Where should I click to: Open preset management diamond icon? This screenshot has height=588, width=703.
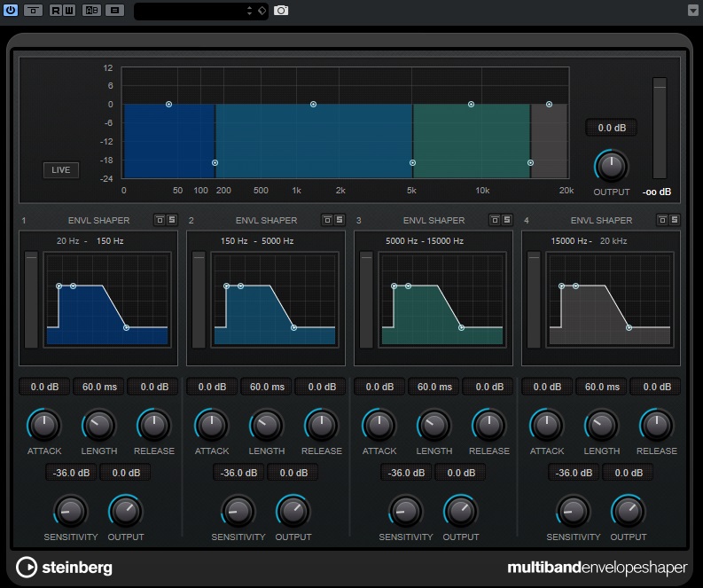pyautogui.click(x=262, y=11)
